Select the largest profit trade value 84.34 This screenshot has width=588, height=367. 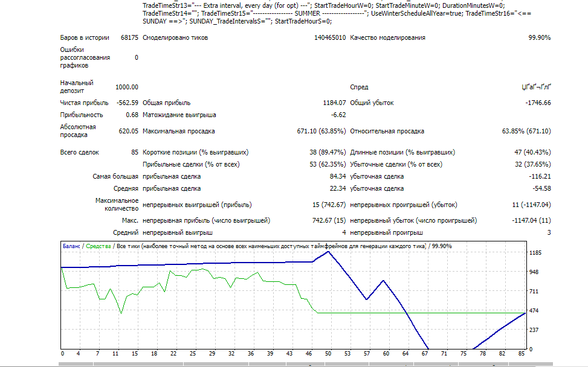tap(338, 176)
